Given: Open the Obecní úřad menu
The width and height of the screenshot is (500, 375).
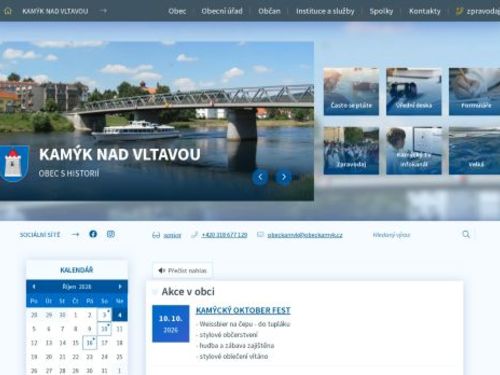Looking at the screenshot, I should click(x=222, y=11).
